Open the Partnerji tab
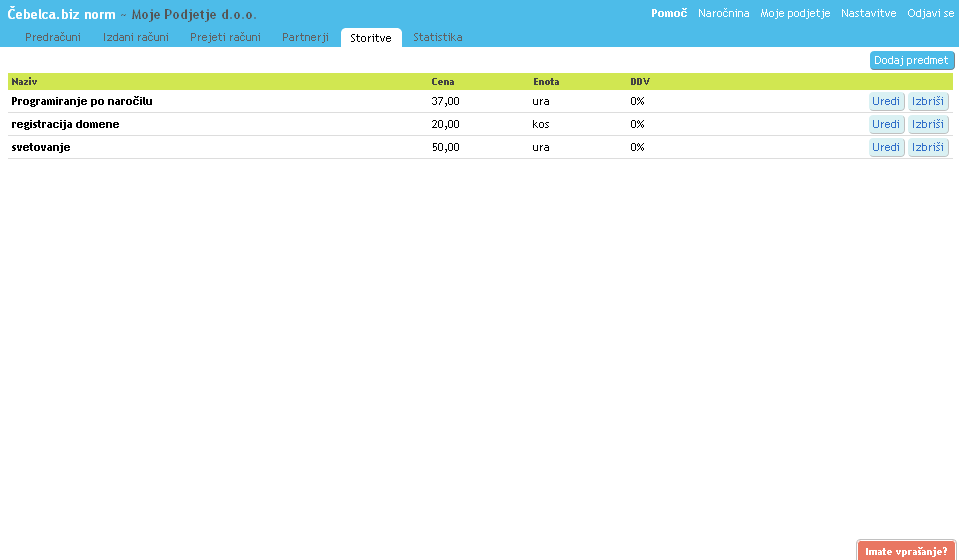Viewport: 959px width, 560px height. (x=305, y=37)
